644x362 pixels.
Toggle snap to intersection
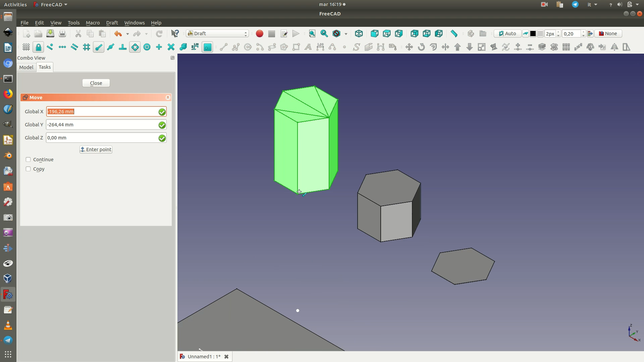[171, 47]
